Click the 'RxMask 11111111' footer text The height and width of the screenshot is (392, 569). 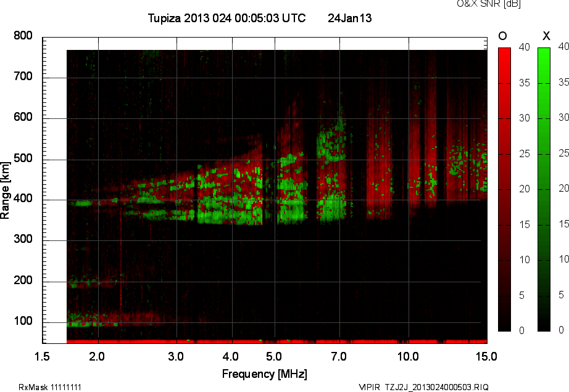[50, 387]
